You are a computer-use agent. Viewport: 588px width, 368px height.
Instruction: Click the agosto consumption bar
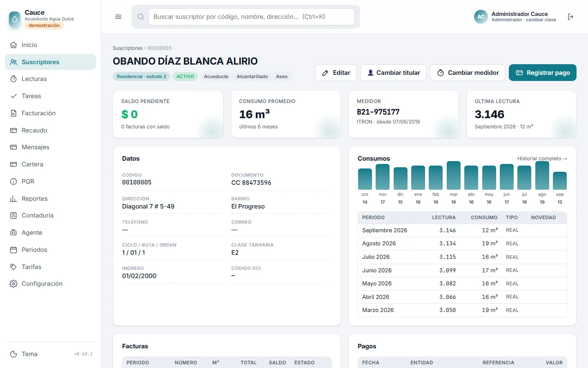(x=542, y=175)
